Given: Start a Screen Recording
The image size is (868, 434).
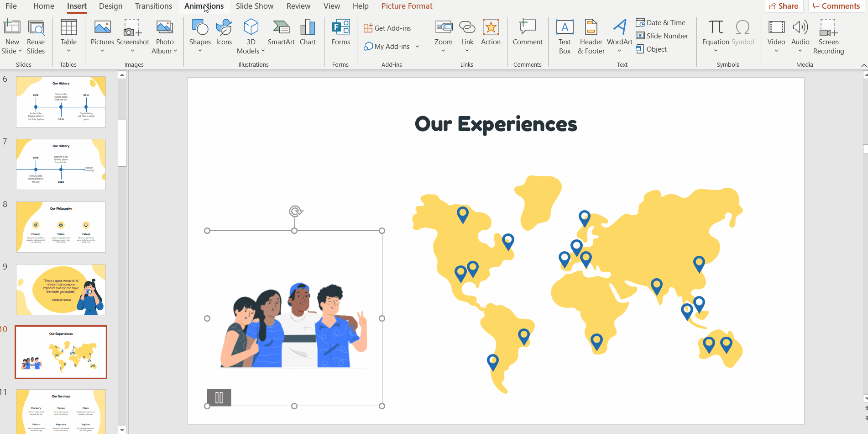Looking at the screenshot, I should click(x=828, y=37).
